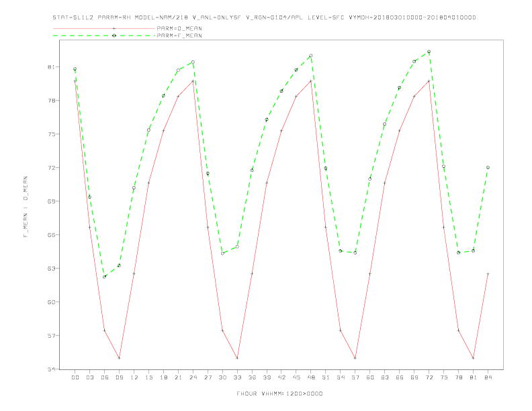
Task: Click x-axis forecast hour label 66
Action: [x=400, y=377]
